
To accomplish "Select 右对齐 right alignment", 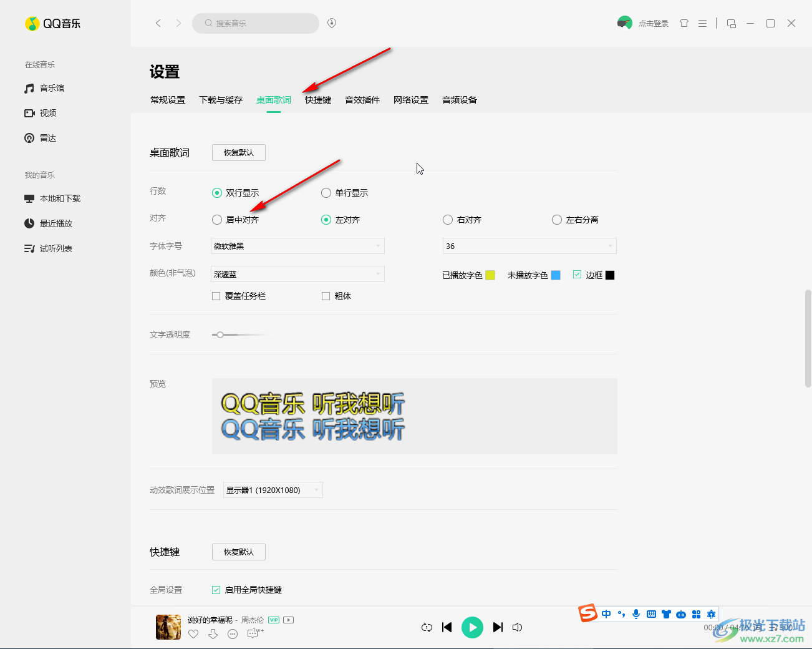I will (x=462, y=220).
